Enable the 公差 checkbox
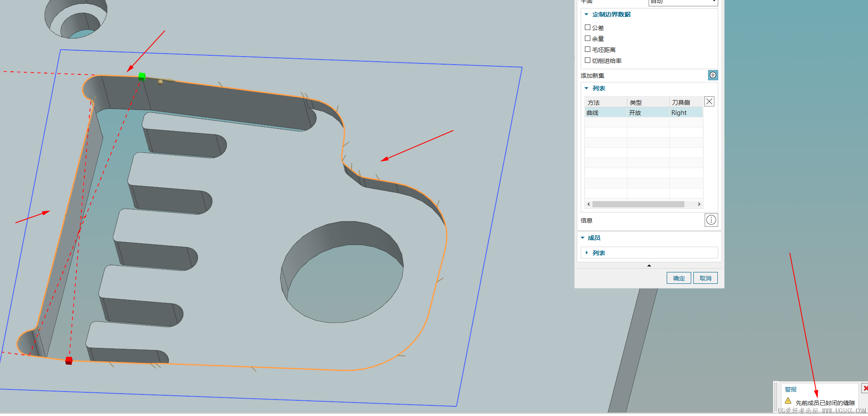Screen dimensions: 868x416 pyautogui.click(x=587, y=27)
